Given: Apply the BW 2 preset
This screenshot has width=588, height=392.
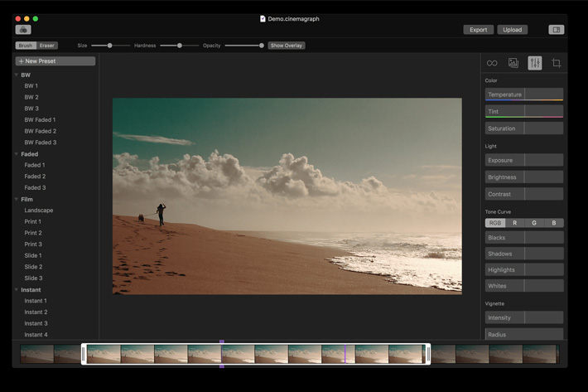Looking at the screenshot, I should [31, 97].
